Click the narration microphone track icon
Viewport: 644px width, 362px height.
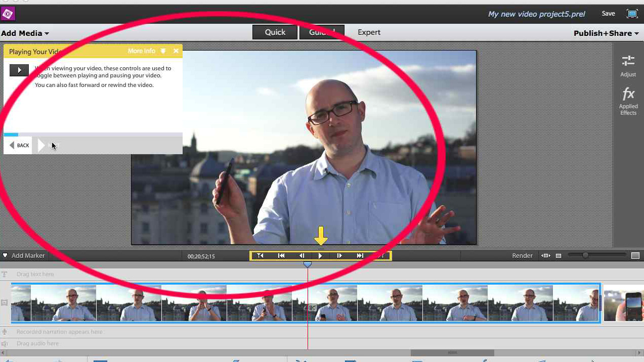click(x=5, y=332)
